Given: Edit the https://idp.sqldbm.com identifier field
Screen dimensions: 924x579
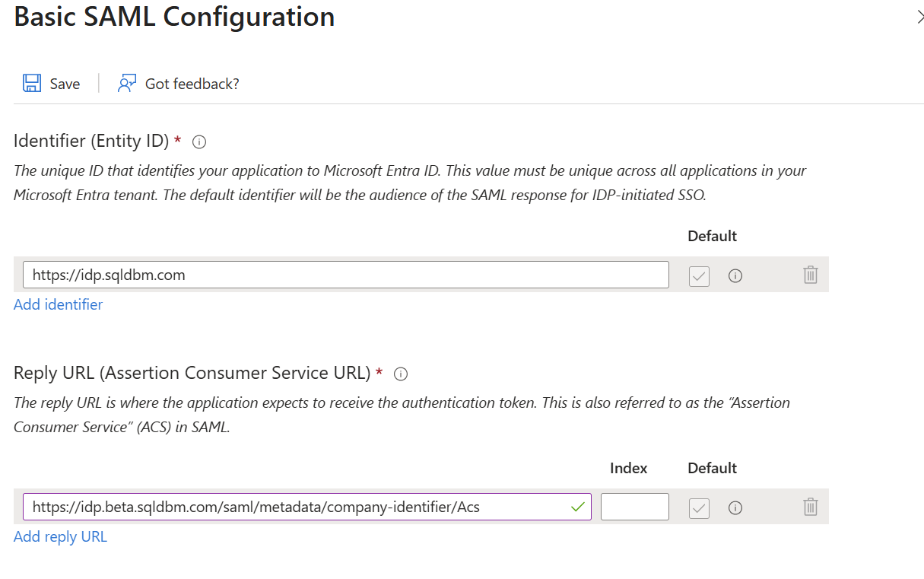Looking at the screenshot, I should pos(346,275).
